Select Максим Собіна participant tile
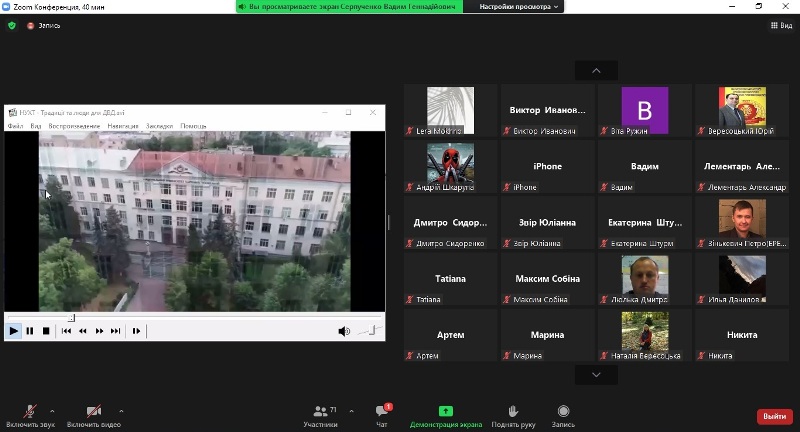 pyautogui.click(x=547, y=279)
